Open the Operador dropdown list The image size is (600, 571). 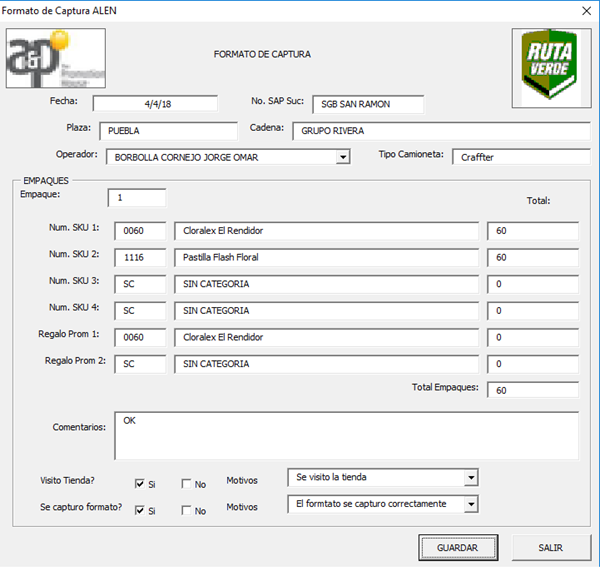tap(343, 157)
